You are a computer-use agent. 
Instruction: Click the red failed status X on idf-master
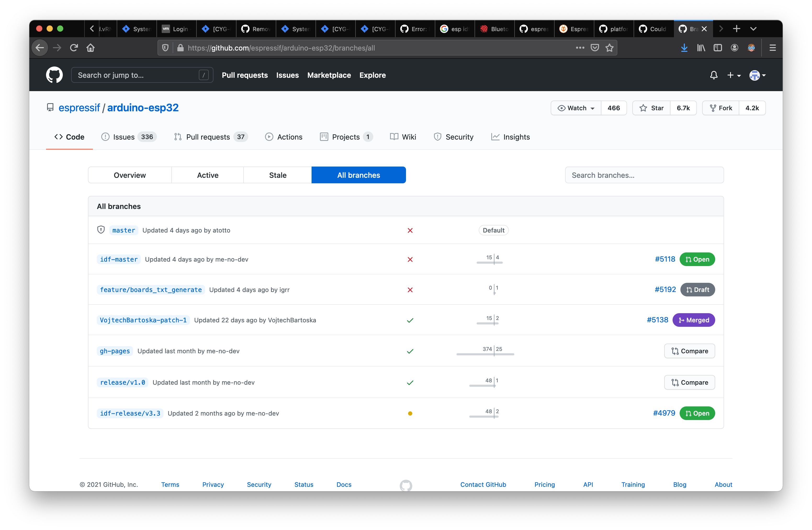pyautogui.click(x=410, y=260)
